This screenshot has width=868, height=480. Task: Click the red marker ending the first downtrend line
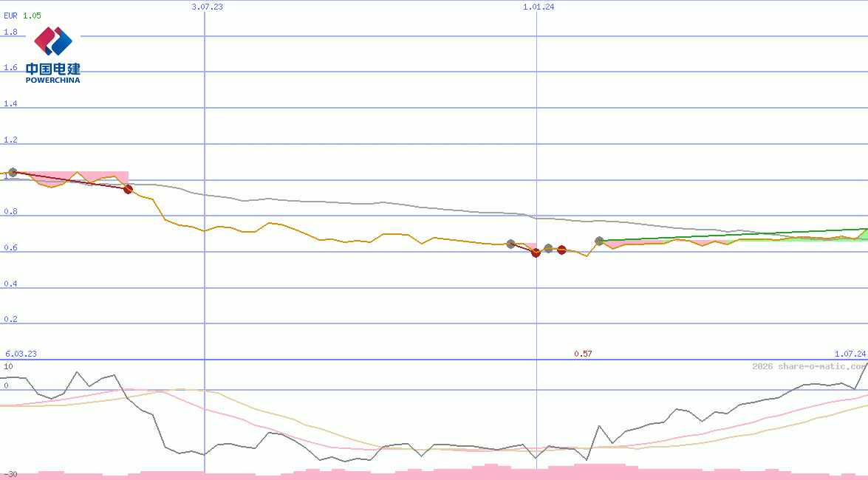(128, 189)
